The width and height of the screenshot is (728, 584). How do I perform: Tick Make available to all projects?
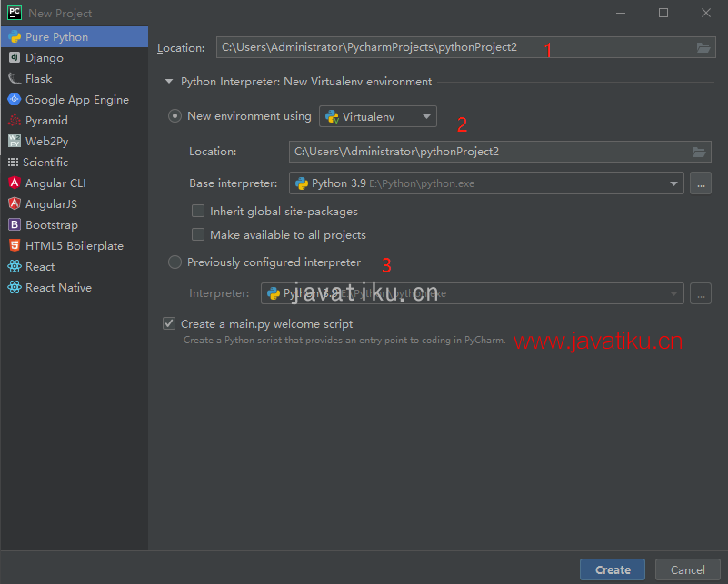(198, 234)
